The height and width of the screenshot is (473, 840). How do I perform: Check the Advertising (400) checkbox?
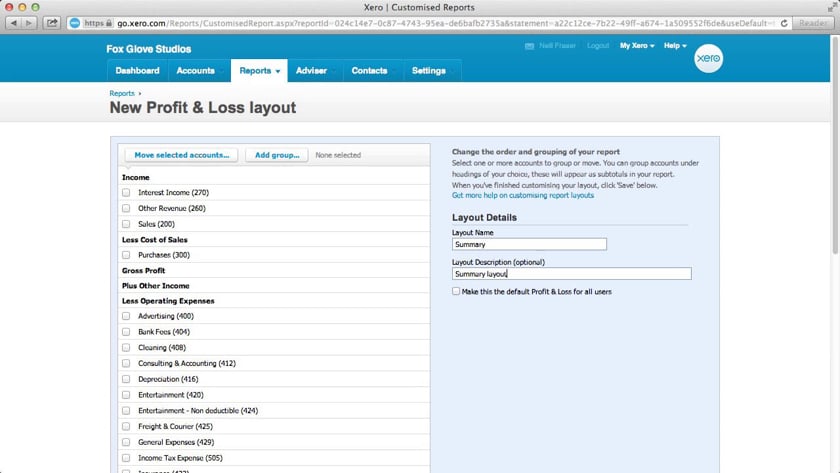pos(126,316)
